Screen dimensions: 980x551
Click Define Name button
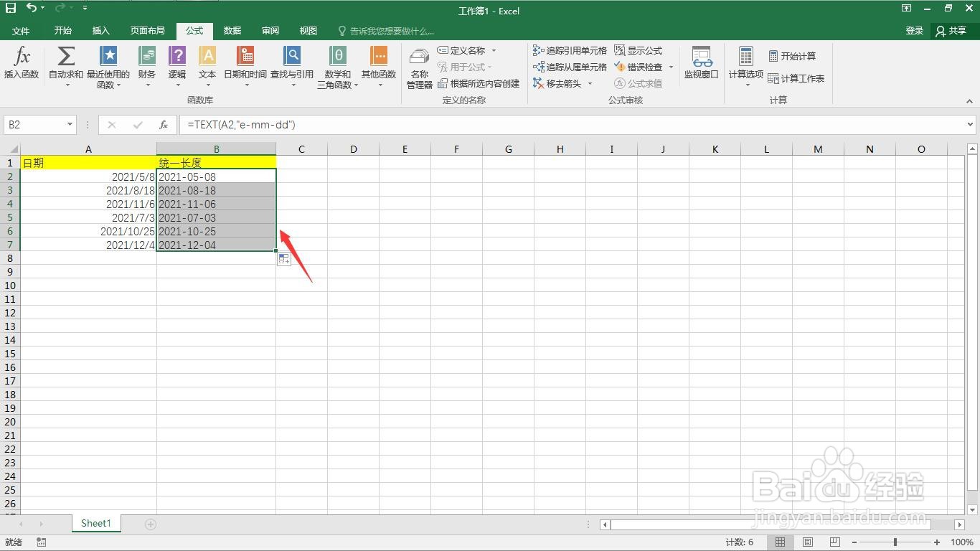[x=461, y=50]
